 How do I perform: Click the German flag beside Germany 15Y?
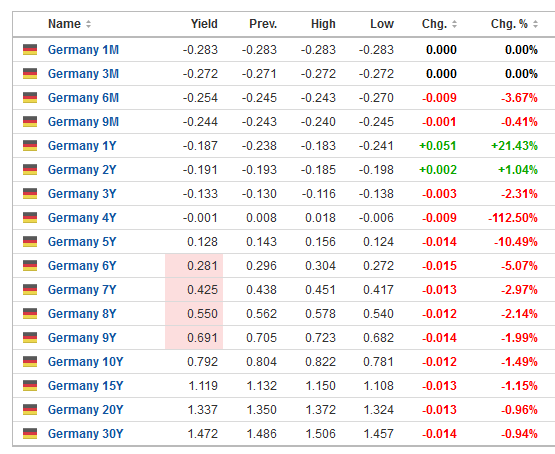[30, 386]
